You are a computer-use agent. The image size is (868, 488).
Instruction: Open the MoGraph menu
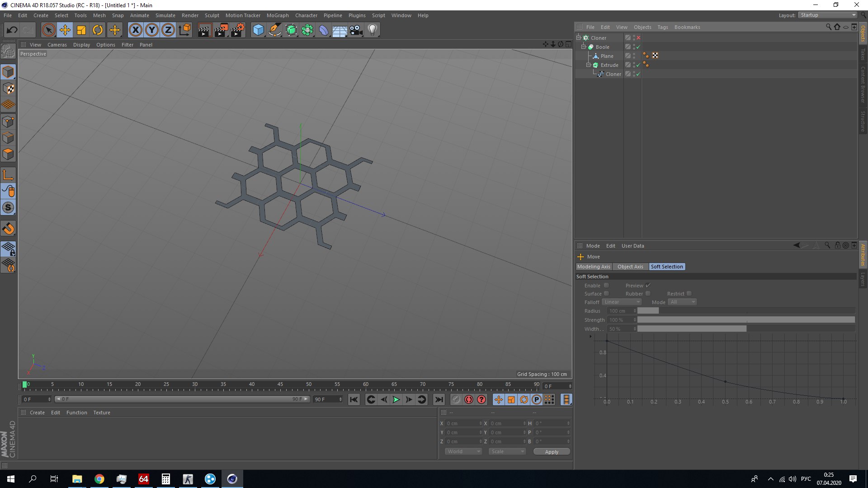pos(278,15)
